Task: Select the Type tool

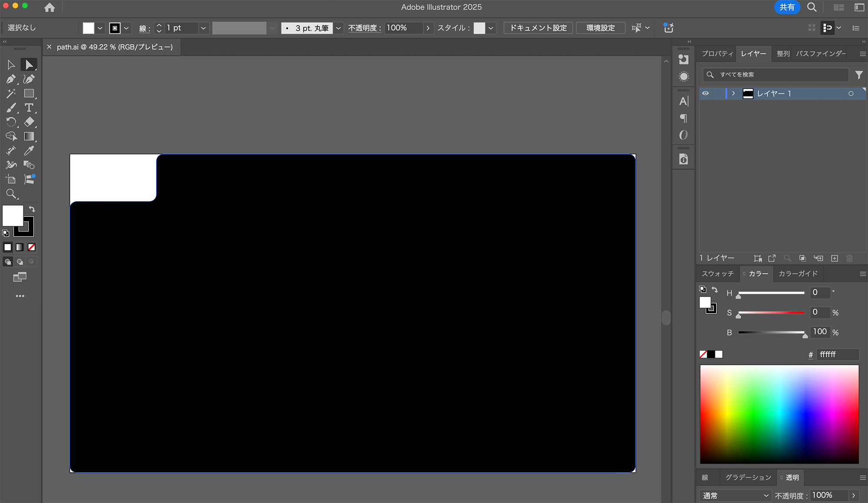Action: [x=29, y=108]
